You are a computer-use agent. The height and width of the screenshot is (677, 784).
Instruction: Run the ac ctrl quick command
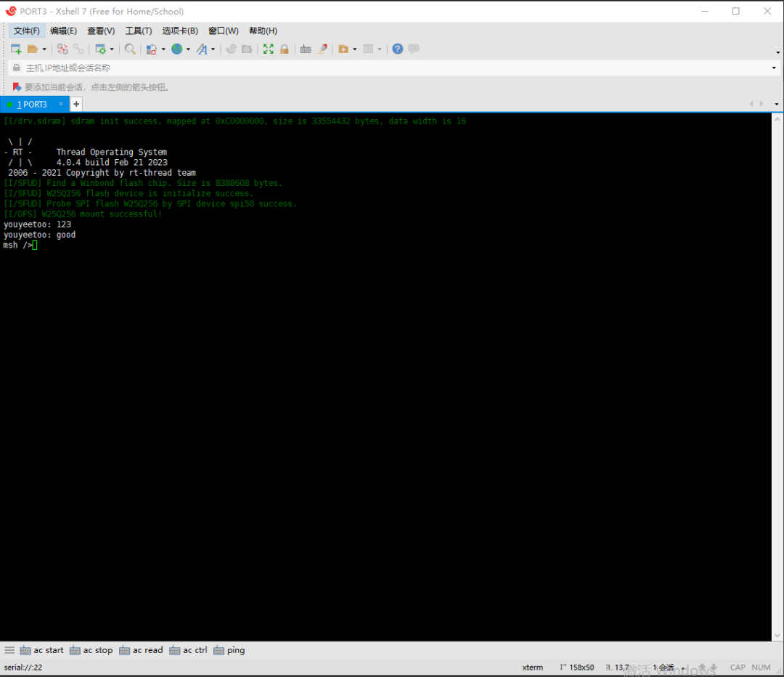coord(189,650)
